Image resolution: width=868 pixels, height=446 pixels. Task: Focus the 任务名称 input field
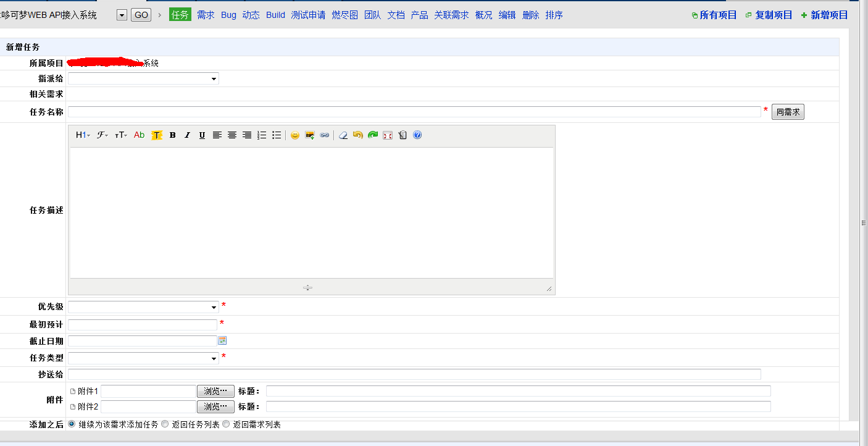(x=414, y=112)
